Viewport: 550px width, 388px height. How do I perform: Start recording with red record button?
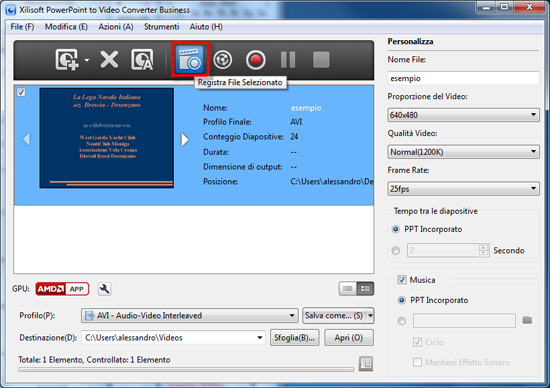(256, 60)
